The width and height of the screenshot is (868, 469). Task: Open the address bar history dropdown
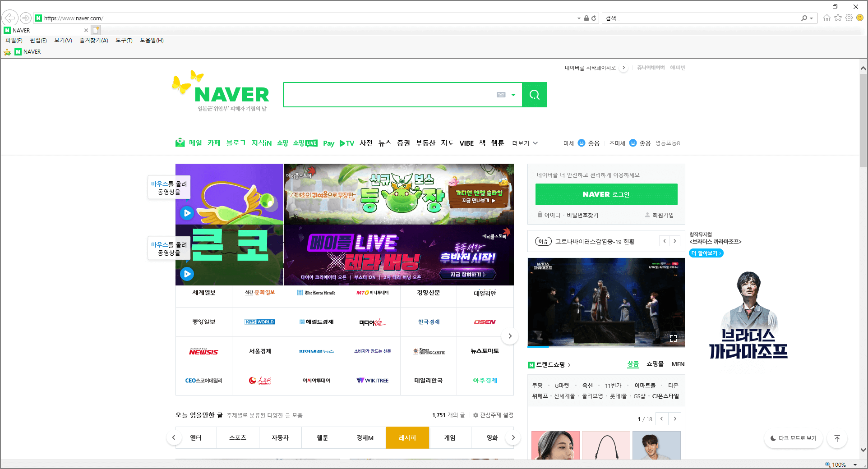(x=579, y=18)
